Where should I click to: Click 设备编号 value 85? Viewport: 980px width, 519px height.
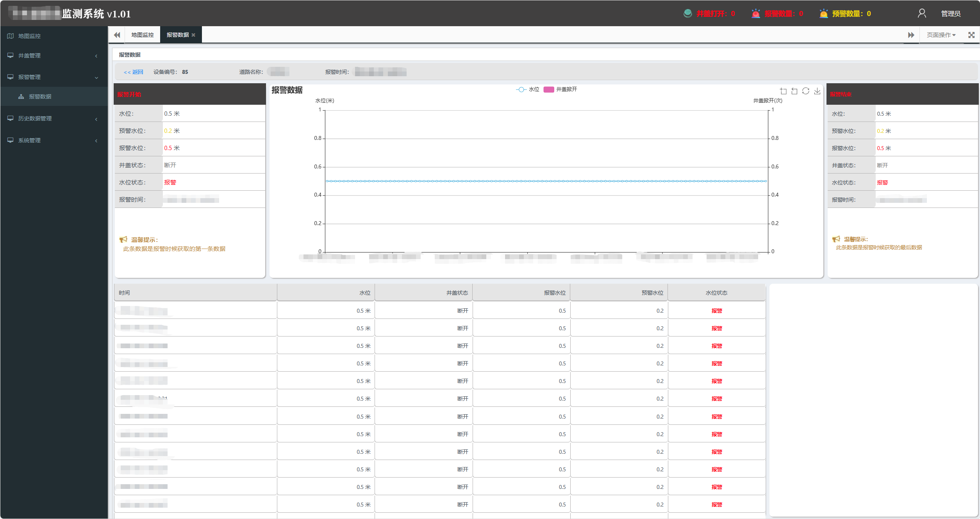[x=185, y=72]
